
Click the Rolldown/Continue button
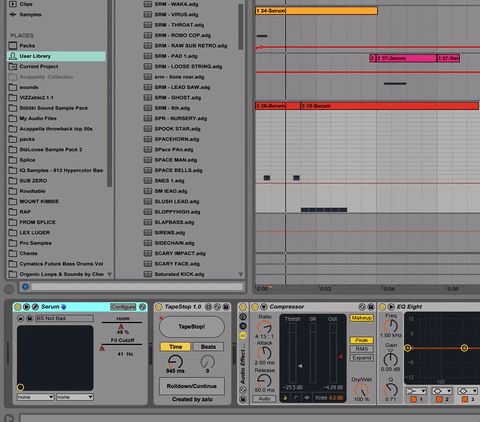[x=192, y=386]
